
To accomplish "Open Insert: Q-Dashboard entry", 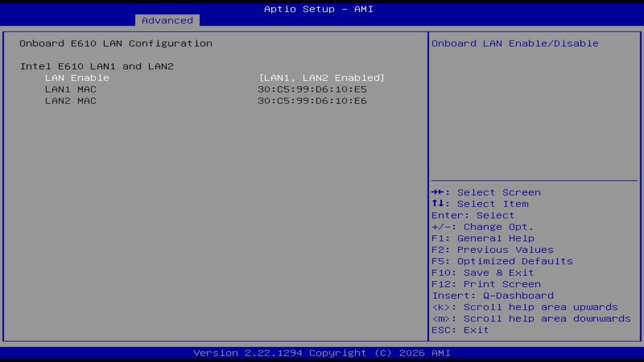I will [x=493, y=296].
